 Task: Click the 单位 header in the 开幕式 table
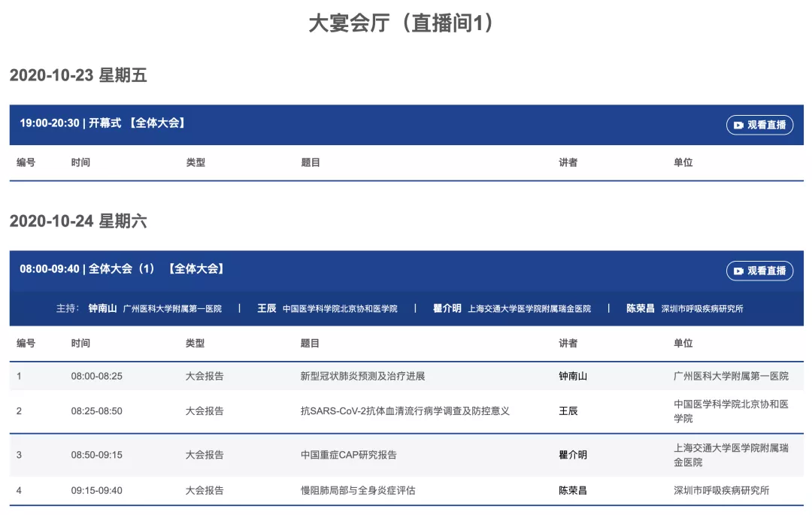click(683, 162)
